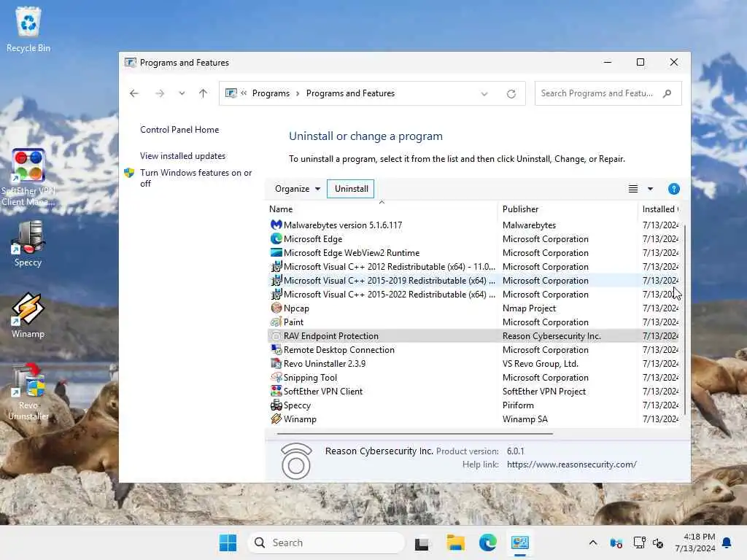
Task: Select Microsoft Visual C++ 2012 Redistributable row
Action: 474,267
